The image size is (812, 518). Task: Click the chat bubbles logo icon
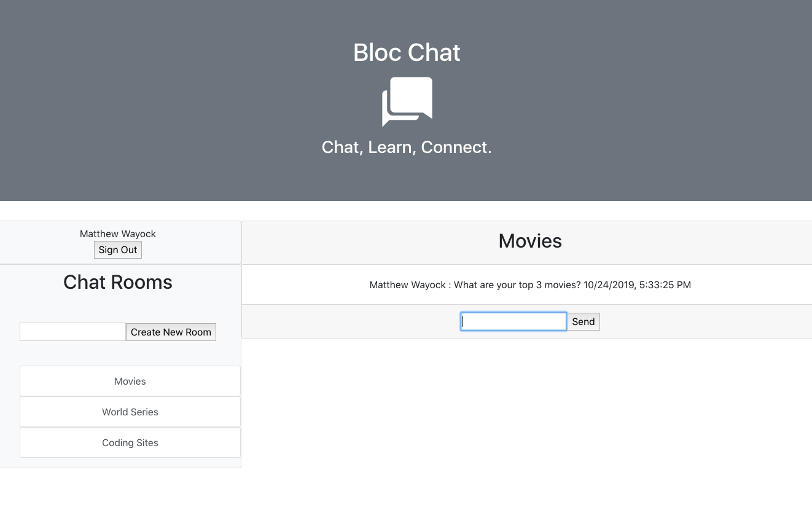tap(407, 101)
